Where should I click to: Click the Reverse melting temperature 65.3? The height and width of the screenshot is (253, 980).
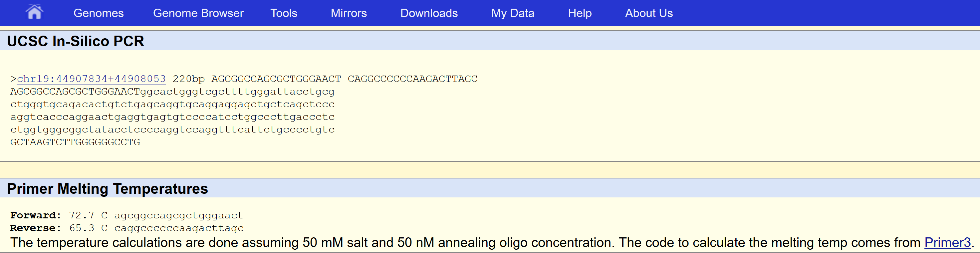pos(82,228)
